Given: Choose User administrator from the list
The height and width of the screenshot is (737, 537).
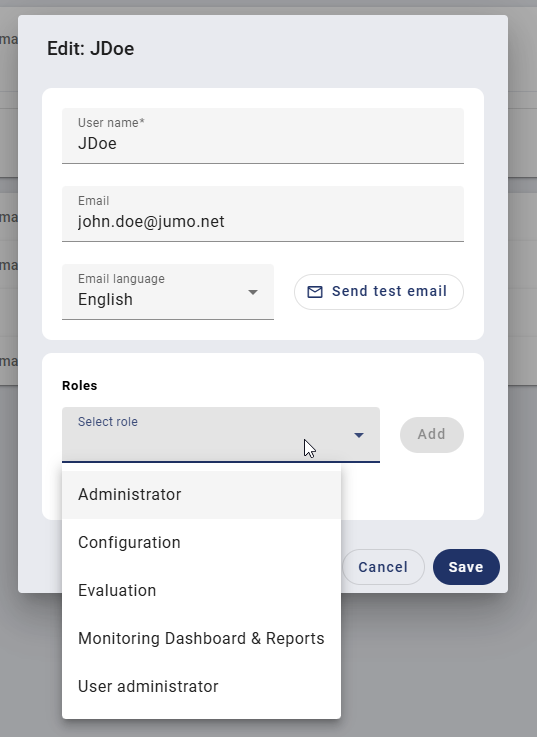Looking at the screenshot, I should (x=201, y=686).
